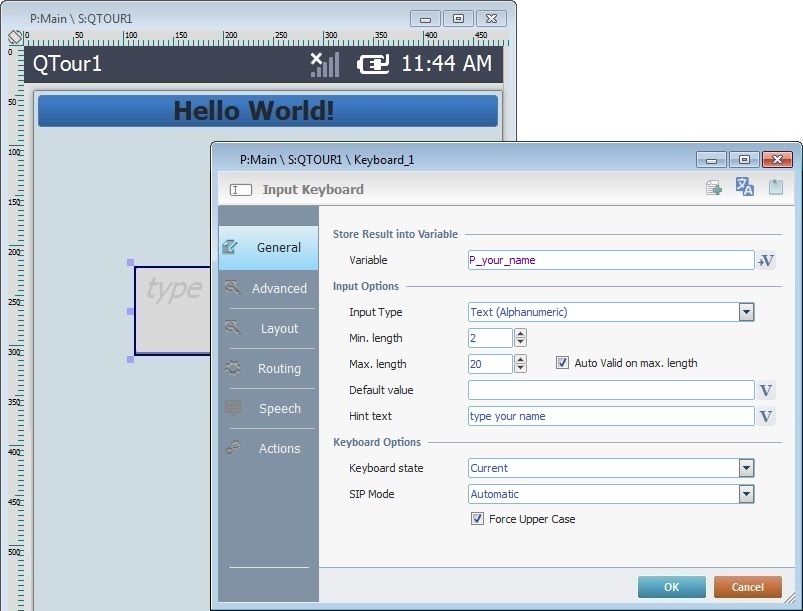Click the Cancel button
This screenshot has height=611, width=803.
coord(747,587)
